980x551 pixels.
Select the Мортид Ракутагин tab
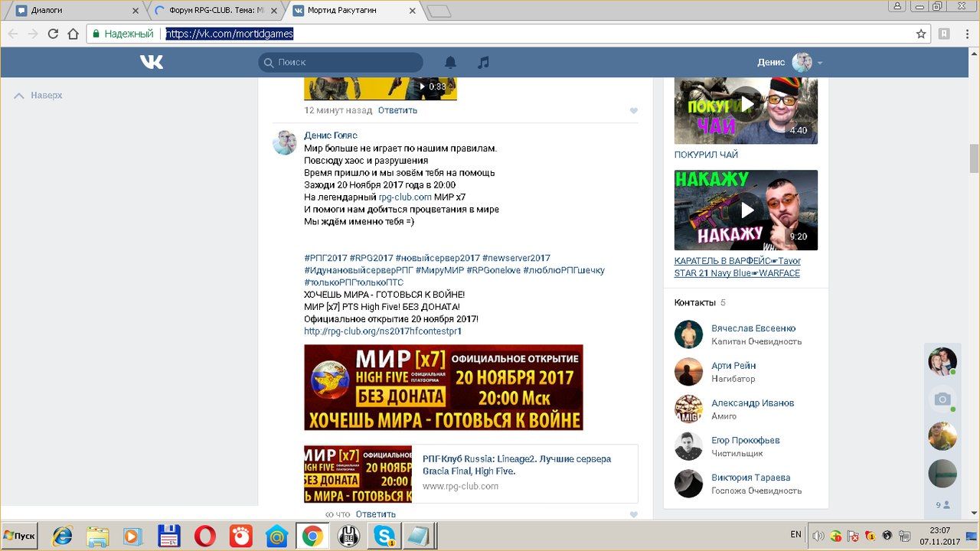354,11
